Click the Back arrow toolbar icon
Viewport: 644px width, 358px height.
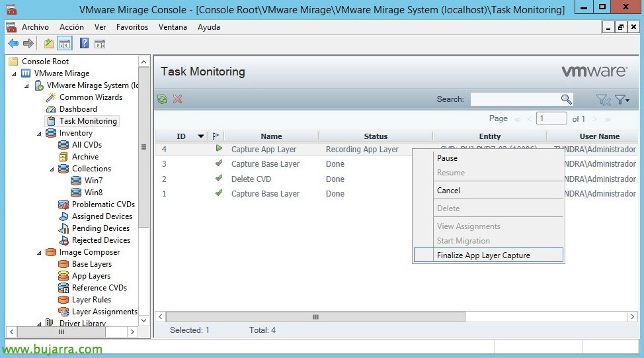pos(13,43)
